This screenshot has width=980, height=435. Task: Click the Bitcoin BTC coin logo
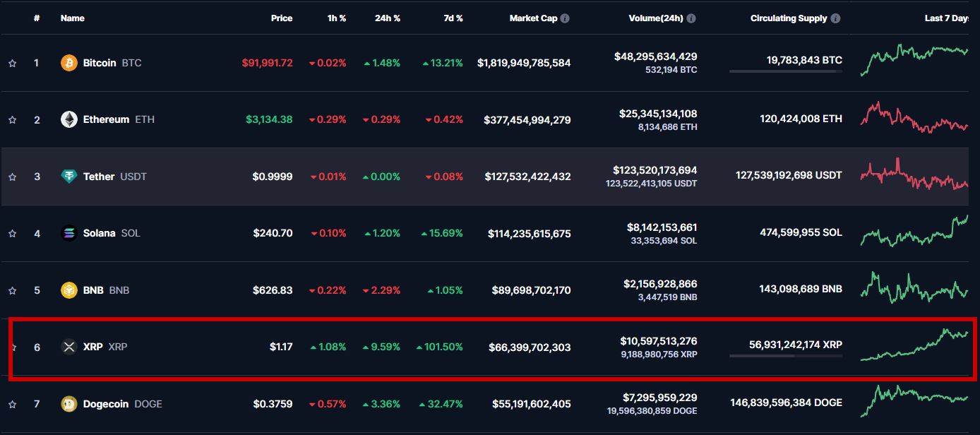68,62
